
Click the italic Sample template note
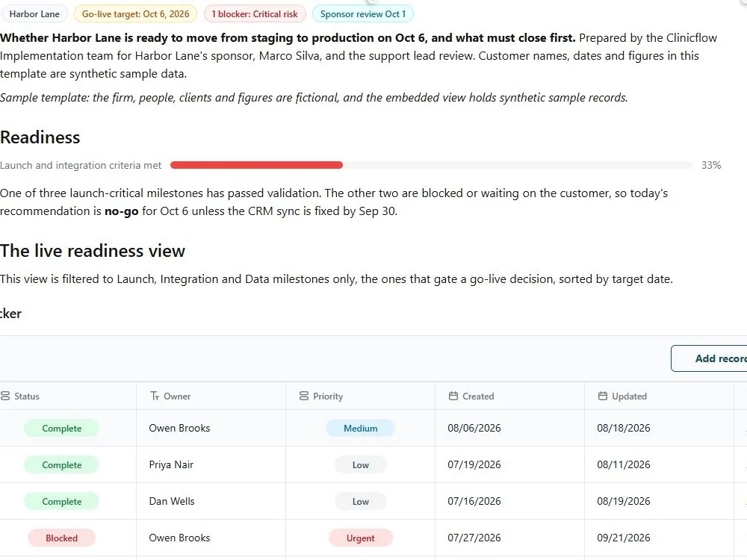click(x=314, y=98)
